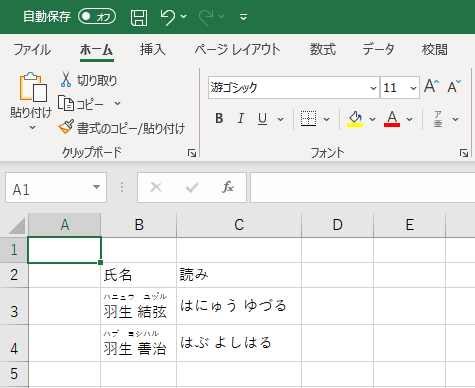Decrease font size with small A icon
Image resolution: width=475 pixels, height=388 pixels.
point(454,87)
